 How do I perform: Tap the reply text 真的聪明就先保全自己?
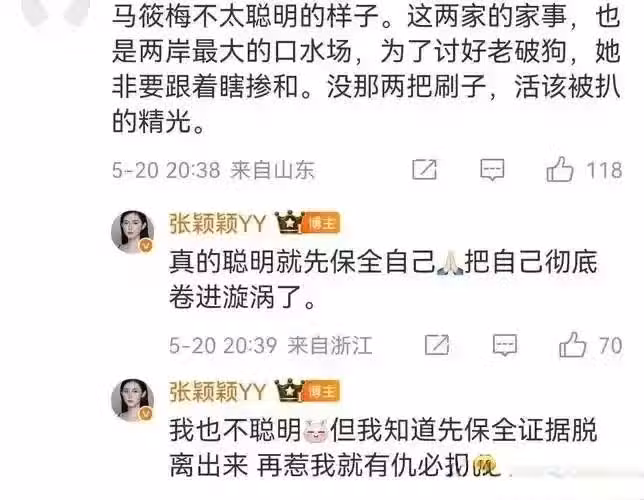pos(303,263)
